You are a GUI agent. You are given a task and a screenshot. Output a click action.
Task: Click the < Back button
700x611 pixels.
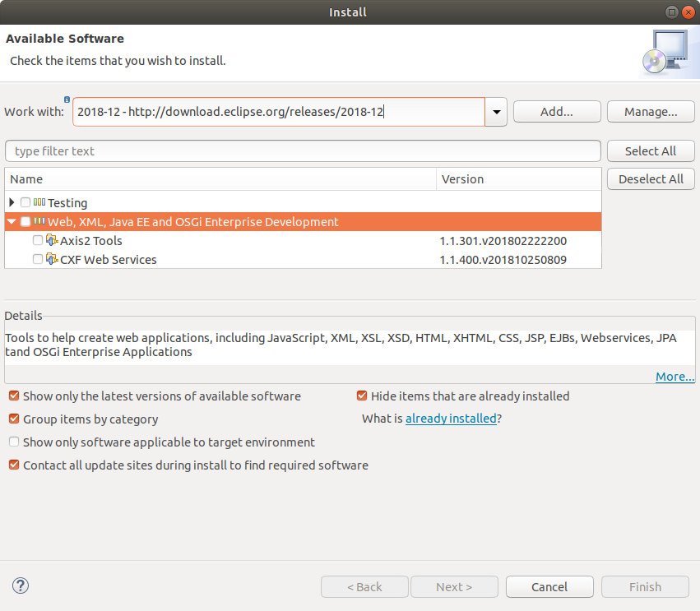click(364, 586)
